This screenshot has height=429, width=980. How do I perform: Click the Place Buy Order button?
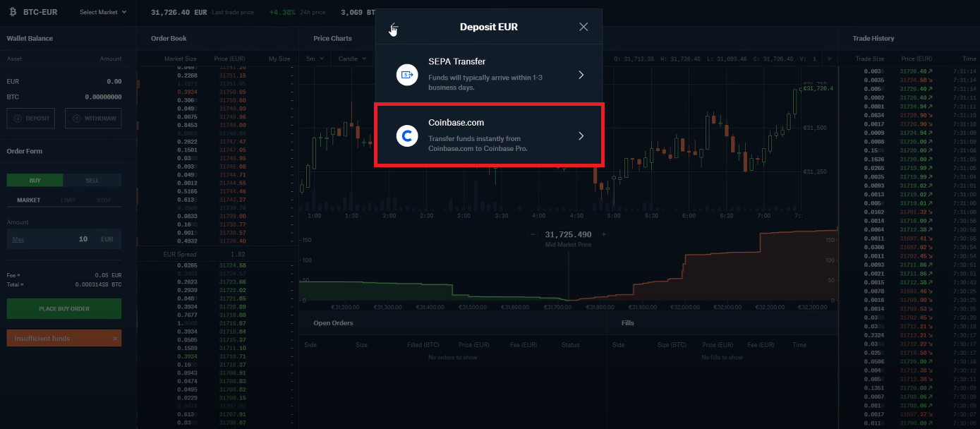[64, 308]
